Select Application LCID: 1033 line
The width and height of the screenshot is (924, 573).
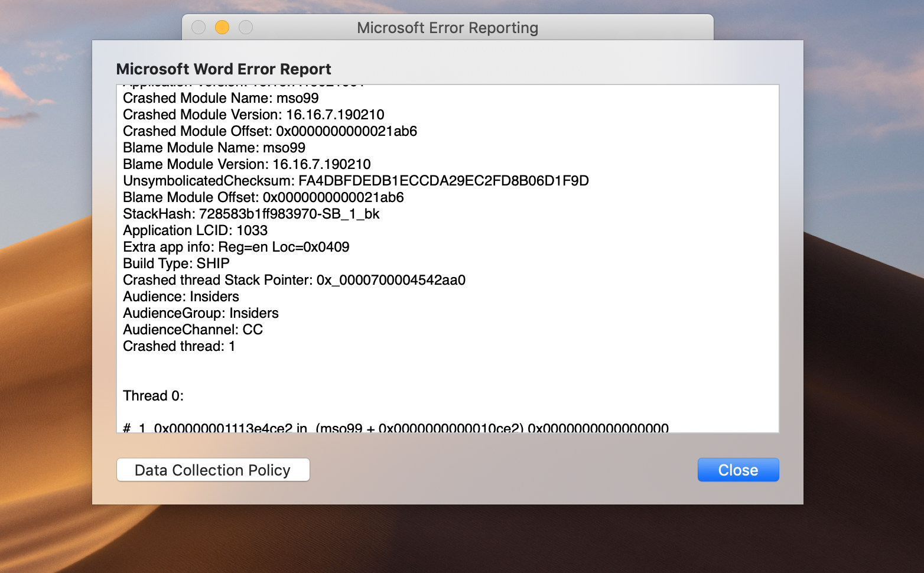coord(195,230)
